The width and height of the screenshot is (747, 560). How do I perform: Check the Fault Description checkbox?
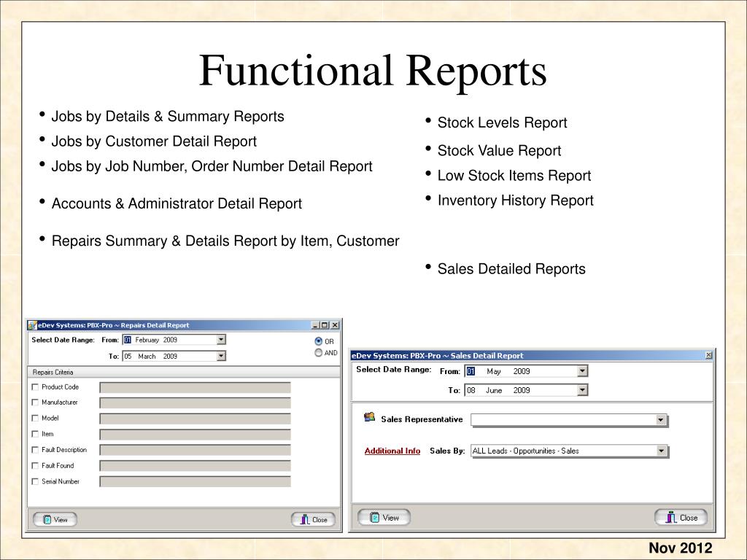[35, 449]
